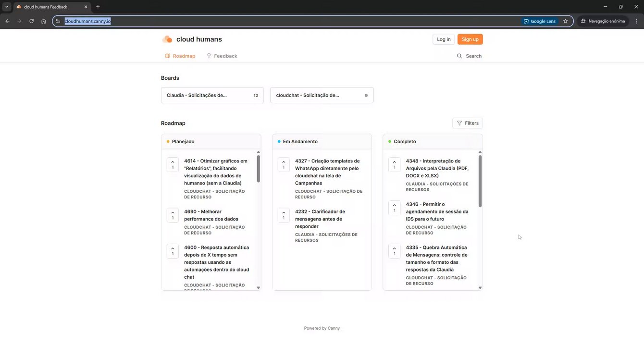The width and height of the screenshot is (644, 346).
Task: Open post 4335 Quebra Automática de Mensagens
Action: pos(437,258)
